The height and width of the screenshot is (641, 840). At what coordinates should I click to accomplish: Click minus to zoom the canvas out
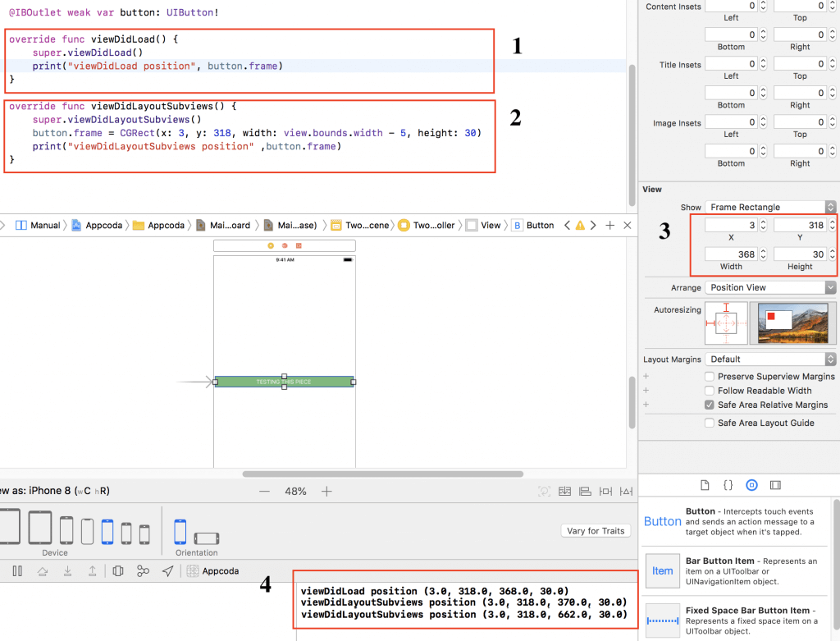coord(265,491)
